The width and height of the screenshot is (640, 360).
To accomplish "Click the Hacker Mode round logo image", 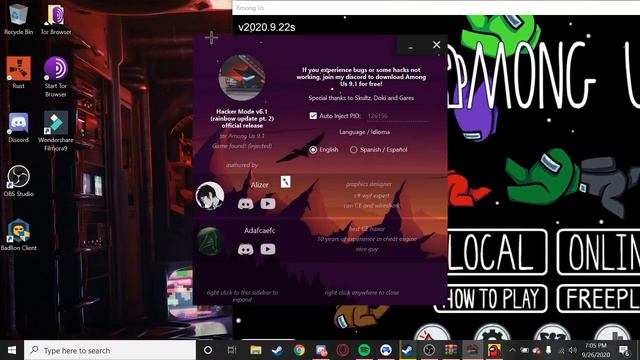I will pyautogui.click(x=242, y=78).
